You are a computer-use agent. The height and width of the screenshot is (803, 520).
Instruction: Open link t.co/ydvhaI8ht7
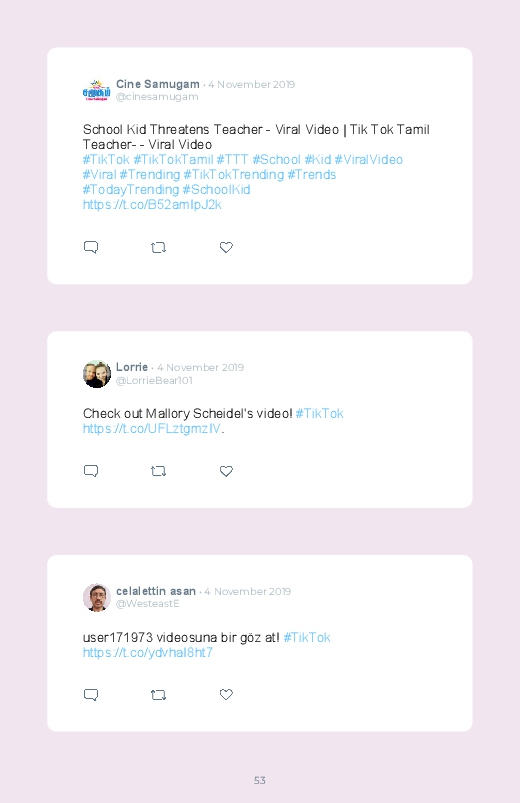pos(148,652)
